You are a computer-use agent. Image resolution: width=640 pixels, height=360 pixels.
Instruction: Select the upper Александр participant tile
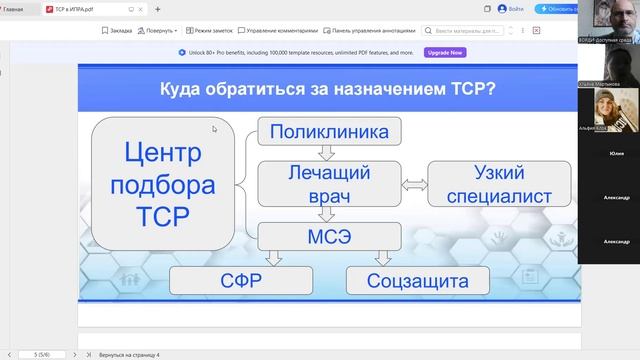tap(609, 198)
